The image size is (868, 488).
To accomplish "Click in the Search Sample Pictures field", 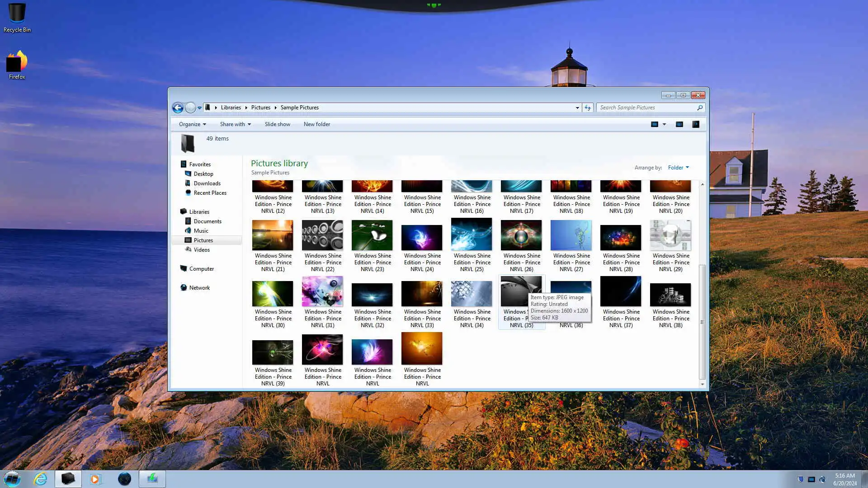I will coord(646,108).
